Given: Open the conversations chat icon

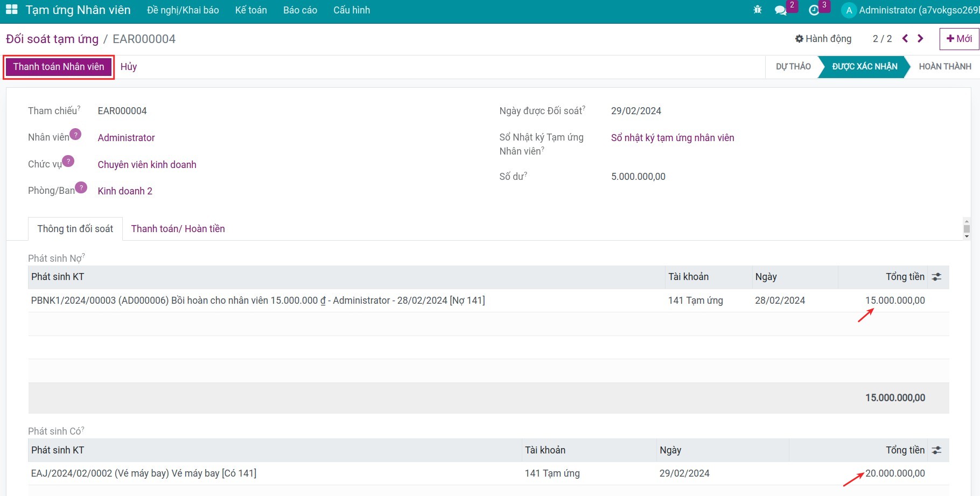Looking at the screenshot, I should click(780, 10).
